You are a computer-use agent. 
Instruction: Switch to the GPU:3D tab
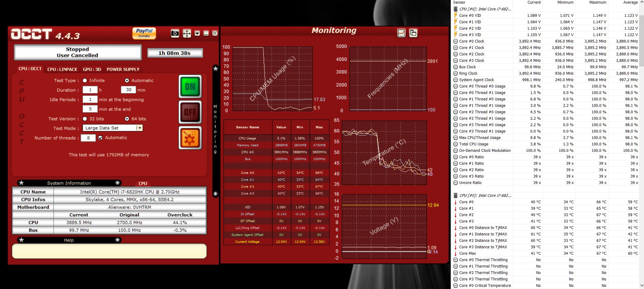(x=92, y=69)
